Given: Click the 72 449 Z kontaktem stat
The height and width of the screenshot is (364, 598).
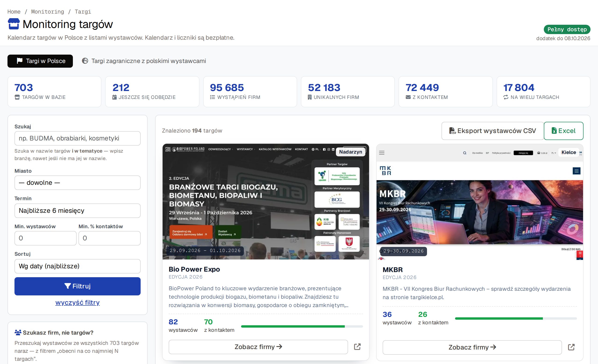Looking at the screenshot, I should (446, 92).
